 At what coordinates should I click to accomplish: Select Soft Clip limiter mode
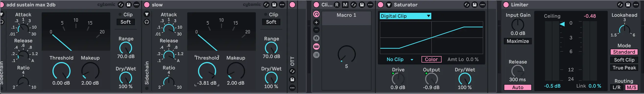[624, 60]
